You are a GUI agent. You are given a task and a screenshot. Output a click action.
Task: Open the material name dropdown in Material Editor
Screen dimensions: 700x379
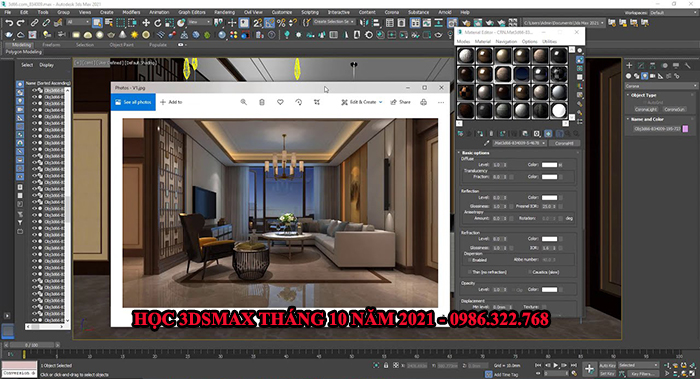(520, 143)
